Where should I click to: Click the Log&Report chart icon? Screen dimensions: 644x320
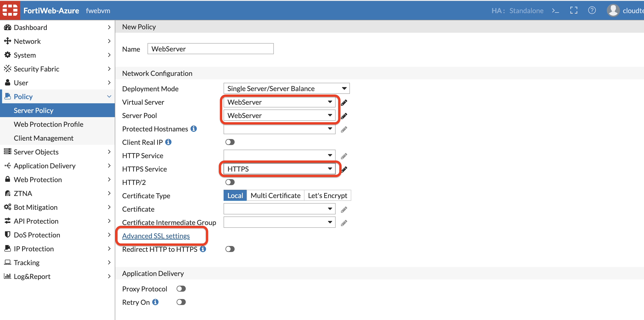coord(8,276)
